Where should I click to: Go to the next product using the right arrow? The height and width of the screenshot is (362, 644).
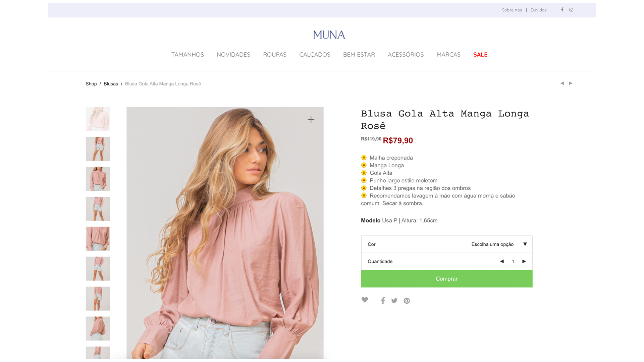[571, 83]
